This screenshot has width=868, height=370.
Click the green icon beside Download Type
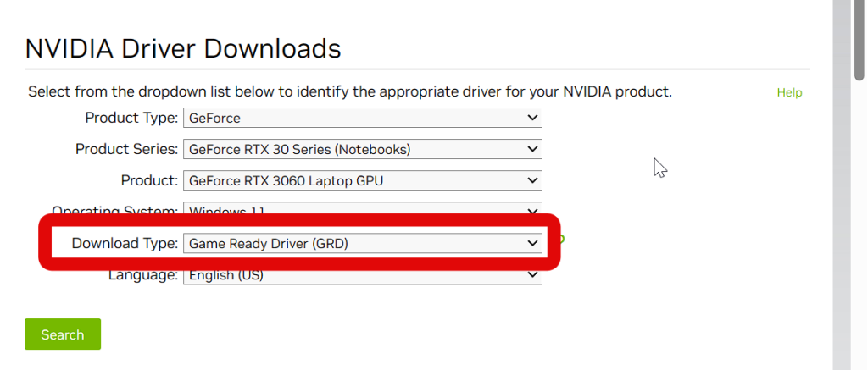(x=561, y=240)
